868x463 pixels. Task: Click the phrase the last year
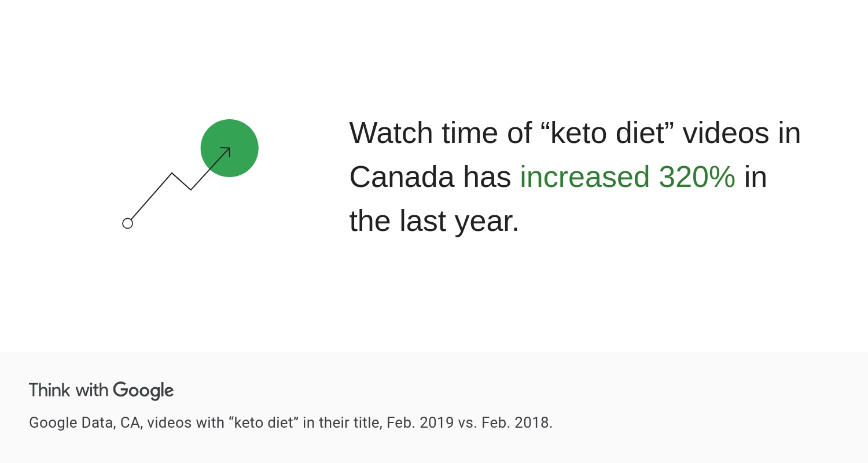(x=435, y=221)
